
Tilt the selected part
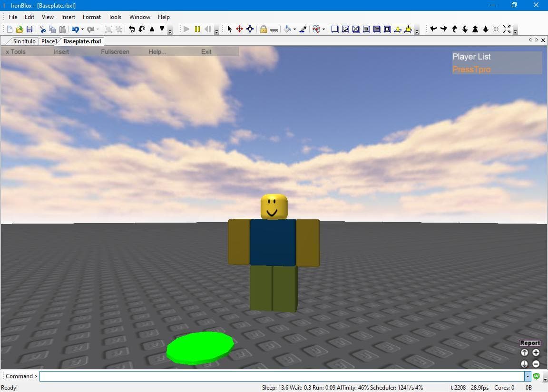point(142,29)
